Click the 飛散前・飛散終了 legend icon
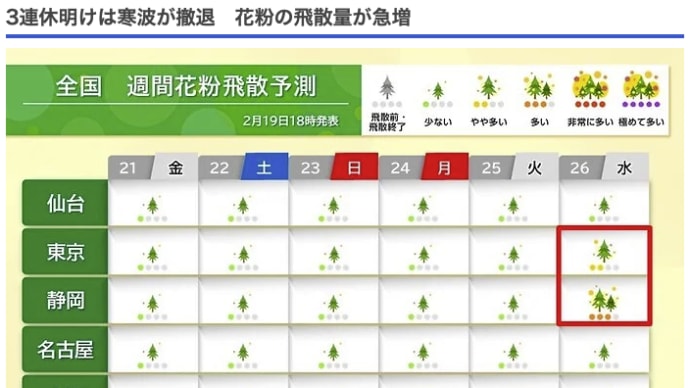Screen dimensions: 690x388 pyautogui.click(x=387, y=92)
